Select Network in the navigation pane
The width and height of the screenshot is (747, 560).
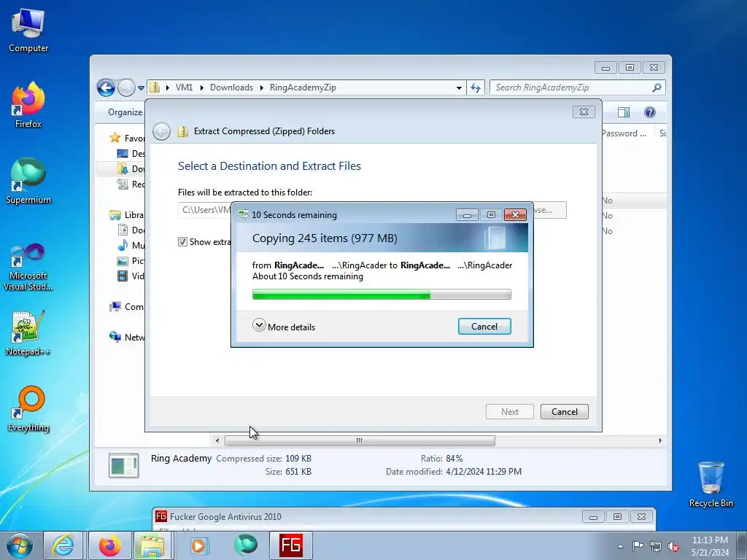(x=127, y=337)
